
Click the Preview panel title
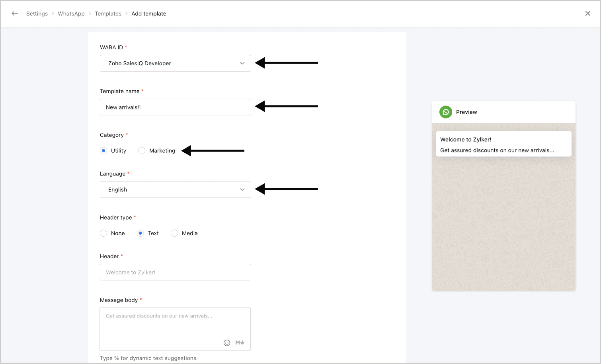point(466,112)
